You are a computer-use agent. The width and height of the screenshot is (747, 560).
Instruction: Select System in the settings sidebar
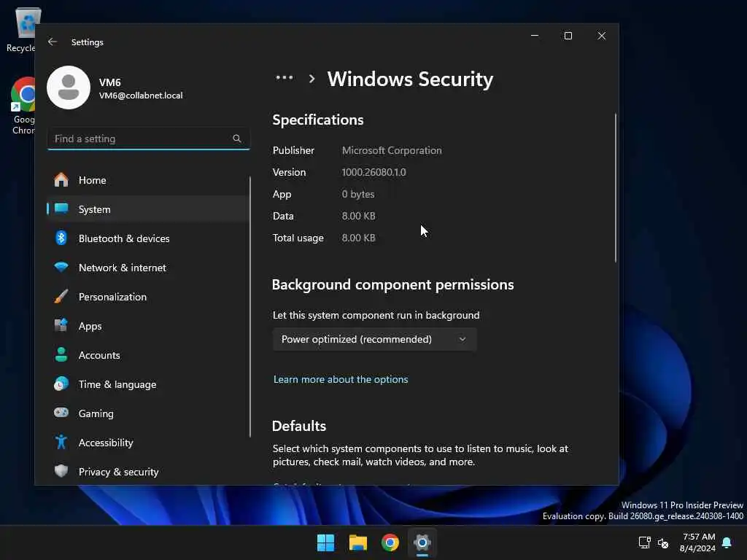(148, 209)
